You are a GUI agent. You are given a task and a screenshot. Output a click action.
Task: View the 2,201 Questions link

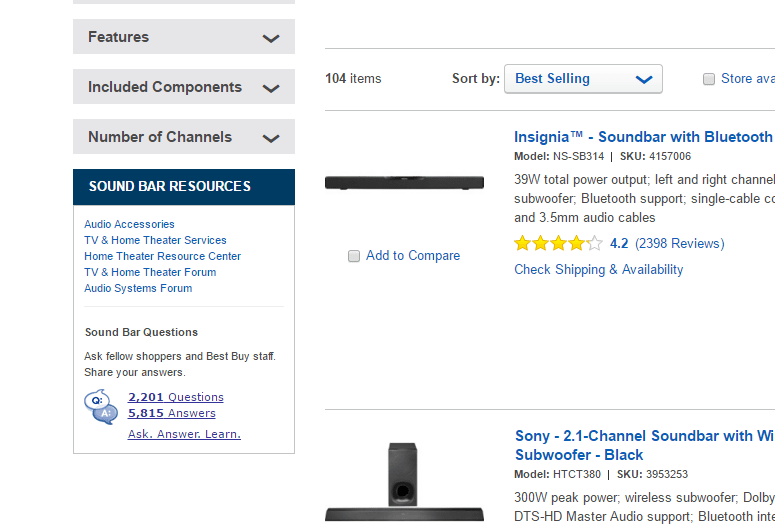[175, 397]
